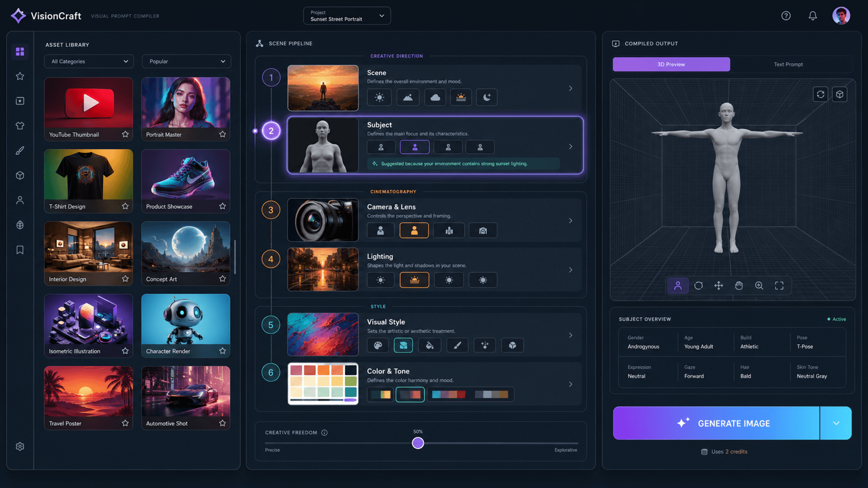Choose the sunny weather icon in Scene
Image resolution: width=868 pixels, height=488 pixels.
[379, 97]
